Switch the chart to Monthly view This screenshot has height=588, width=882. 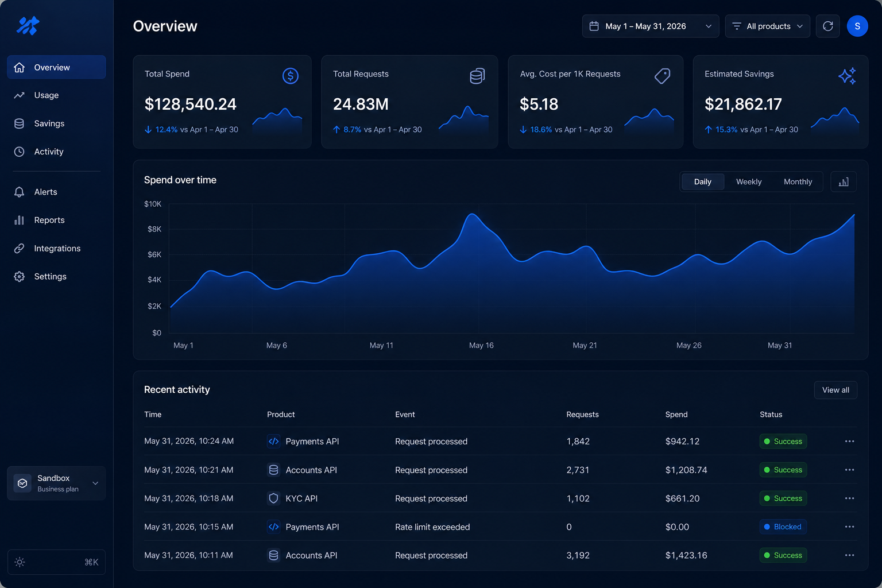pos(798,181)
